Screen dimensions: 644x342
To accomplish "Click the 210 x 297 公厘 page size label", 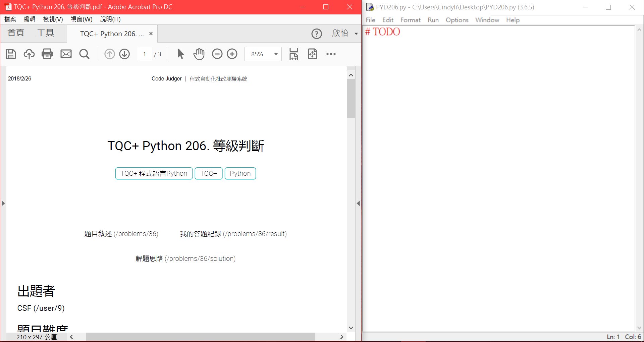I will [x=37, y=337].
